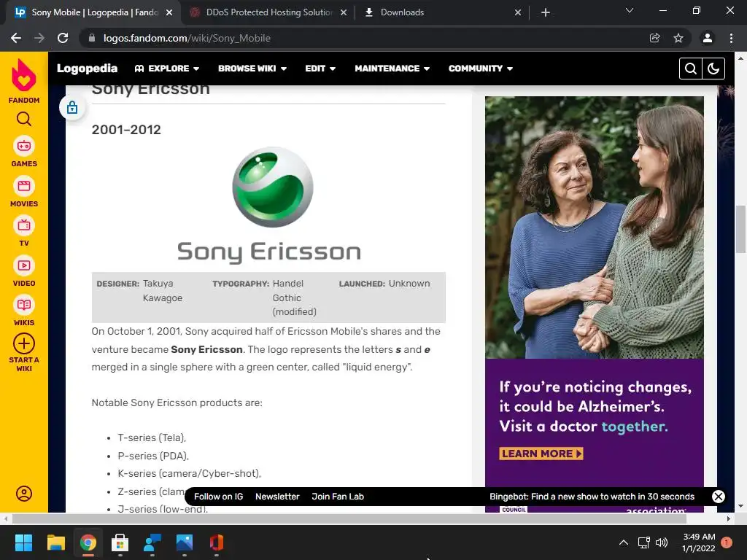Click the site lock icon in address bar
The width and height of the screenshot is (747, 560).
pyautogui.click(x=92, y=38)
